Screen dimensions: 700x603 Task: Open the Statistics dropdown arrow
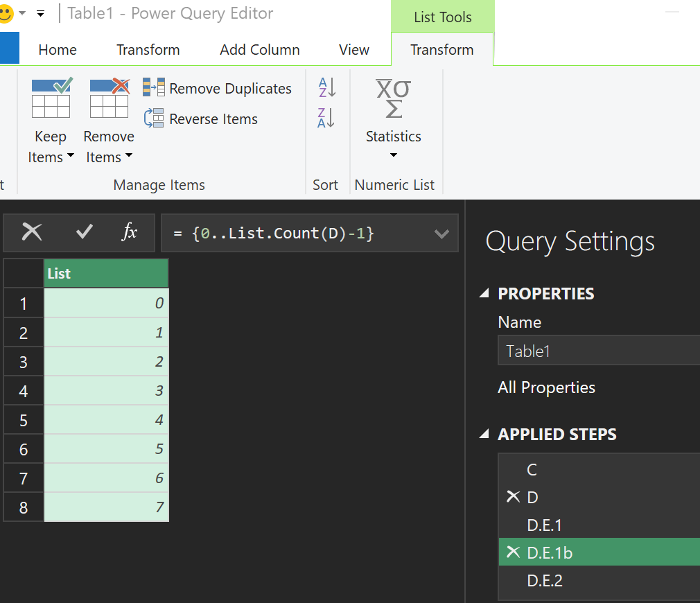[393, 155]
